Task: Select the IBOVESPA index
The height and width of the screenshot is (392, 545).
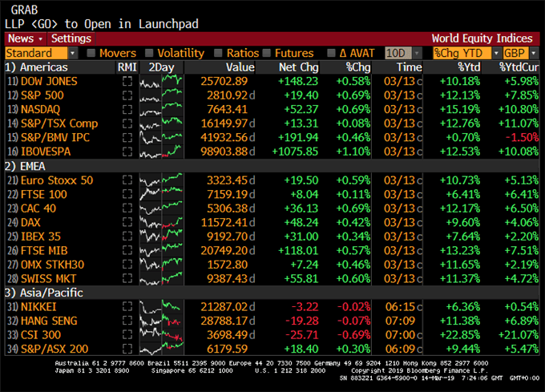Action: 46,152
